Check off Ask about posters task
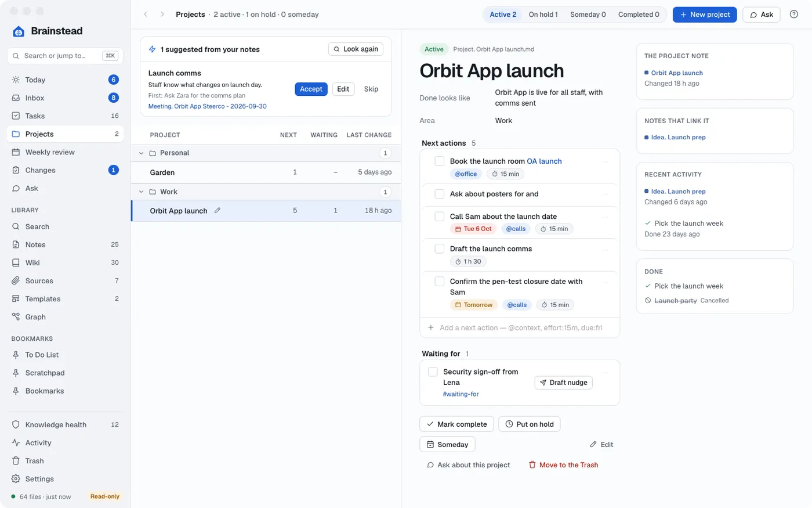The image size is (812, 508). click(440, 194)
